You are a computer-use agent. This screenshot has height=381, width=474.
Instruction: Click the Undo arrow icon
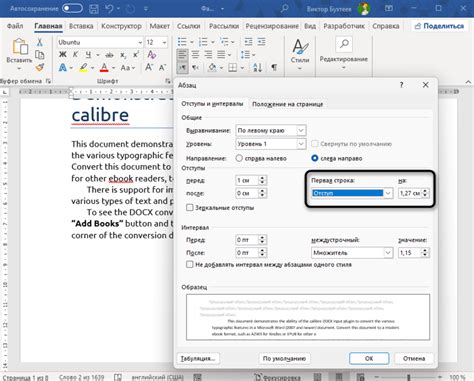(x=109, y=9)
